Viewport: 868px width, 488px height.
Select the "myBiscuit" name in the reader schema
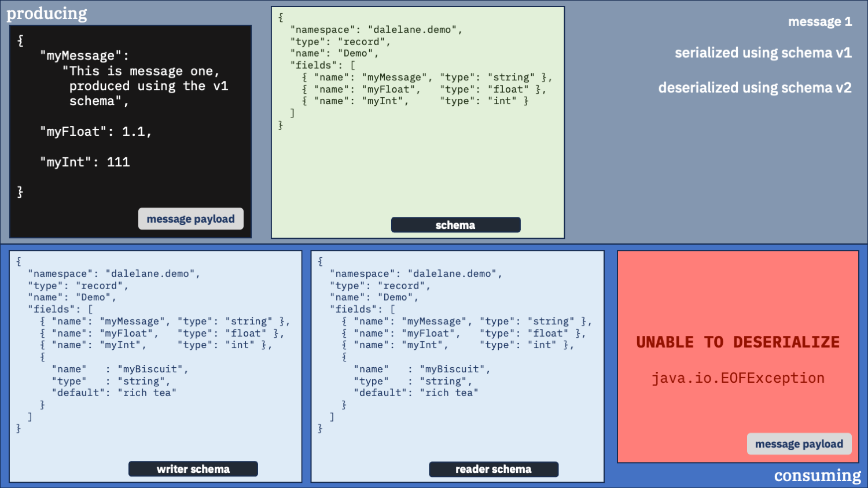[454, 369]
